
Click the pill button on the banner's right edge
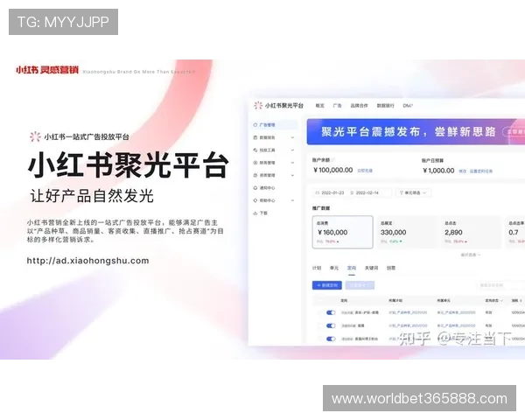[x=514, y=132]
